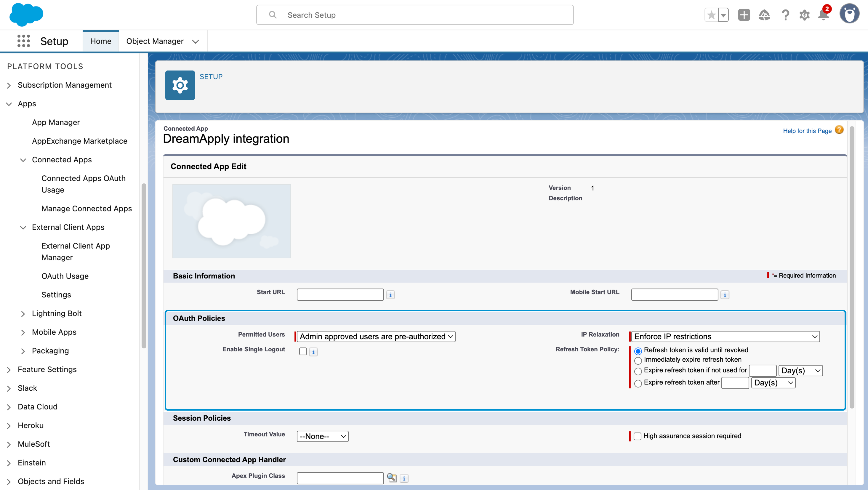Click the Search Setup field
Viewport: 868px width, 490px height.
coord(415,15)
